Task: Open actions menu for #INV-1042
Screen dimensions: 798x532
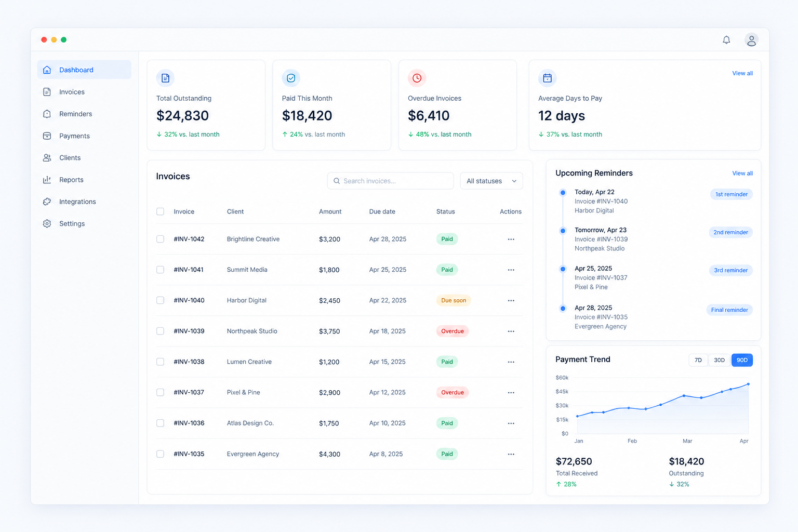Action: pos(511,239)
